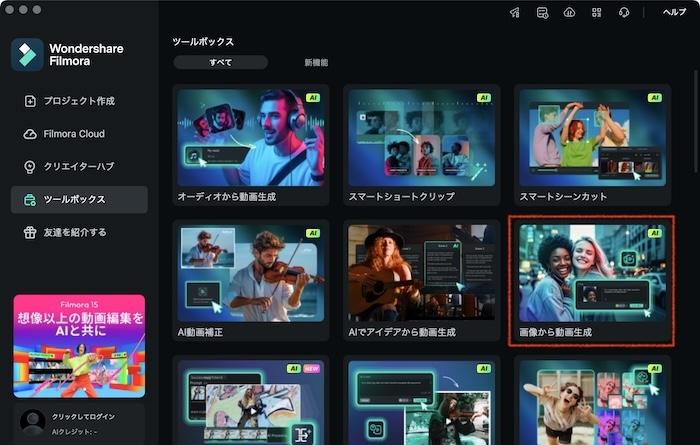The image size is (700, 445).
Task: Click the AI badge on スマートシーンカット card
Action: pyautogui.click(x=654, y=98)
